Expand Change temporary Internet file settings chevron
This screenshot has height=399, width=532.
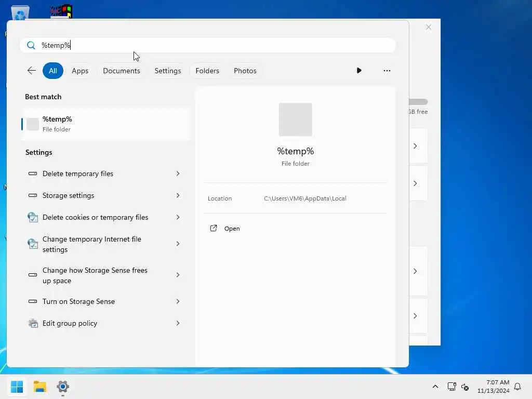(x=178, y=244)
